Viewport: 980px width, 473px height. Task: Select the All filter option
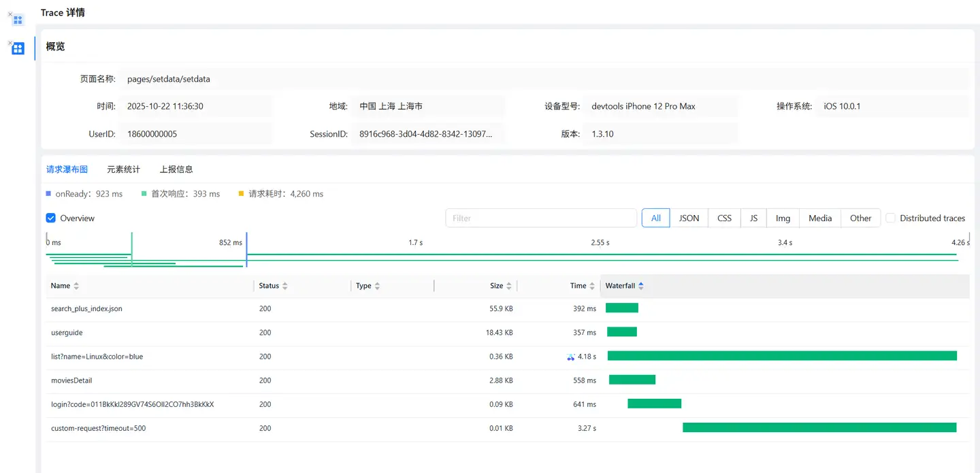click(655, 218)
